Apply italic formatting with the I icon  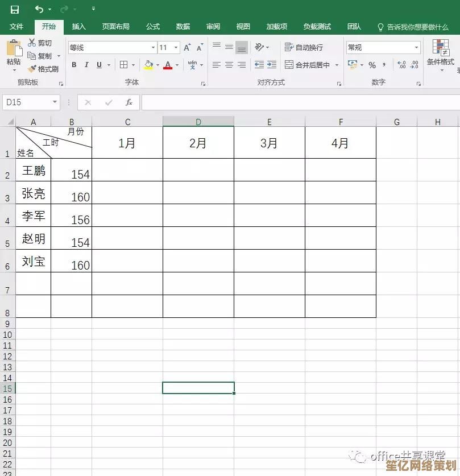86,65
